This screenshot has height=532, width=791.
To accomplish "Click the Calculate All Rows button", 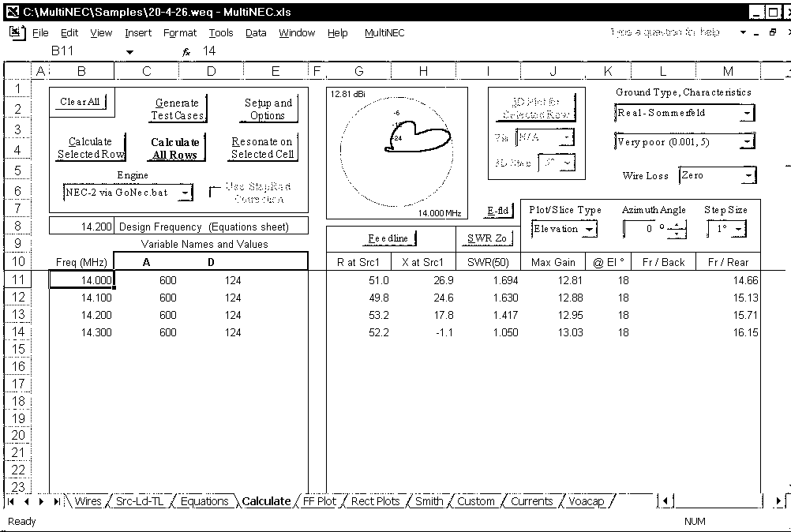I will [175, 148].
